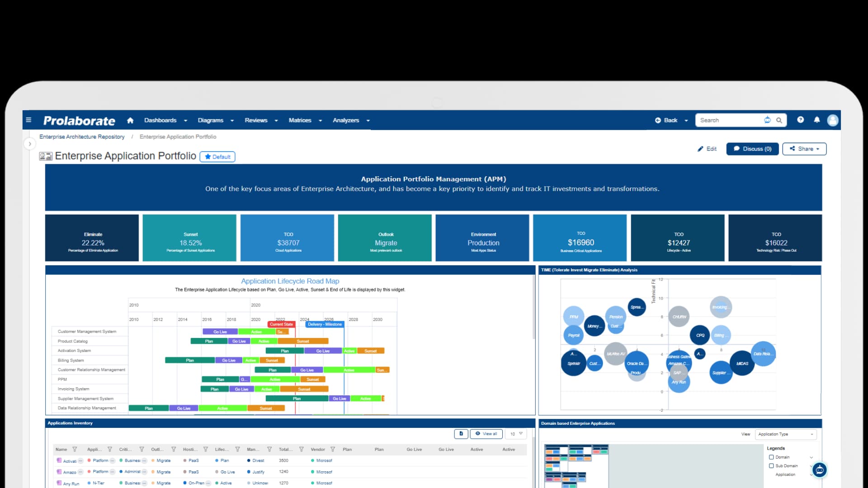Click Plan bar of Product Catalog row

tap(209, 341)
